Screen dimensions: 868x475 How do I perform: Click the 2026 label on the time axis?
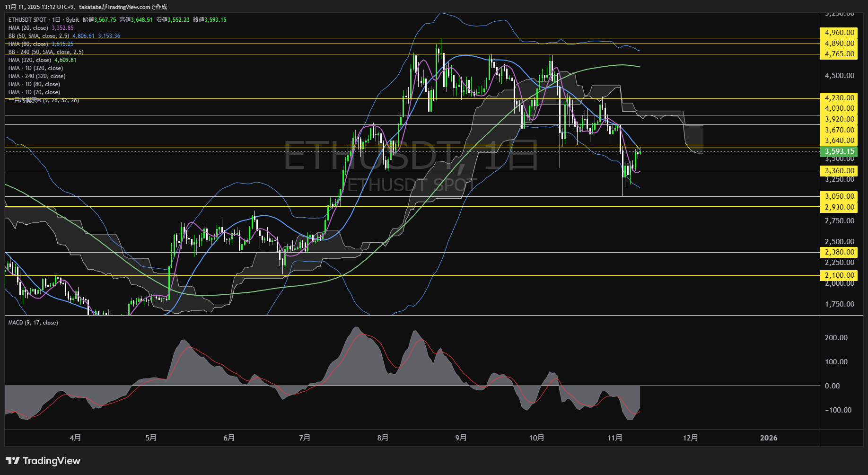coord(769,438)
